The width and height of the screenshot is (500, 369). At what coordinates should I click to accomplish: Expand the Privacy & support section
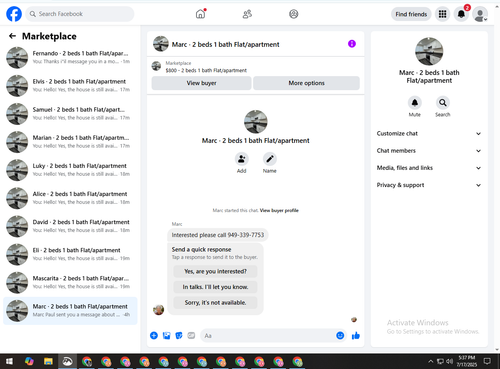(429, 185)
